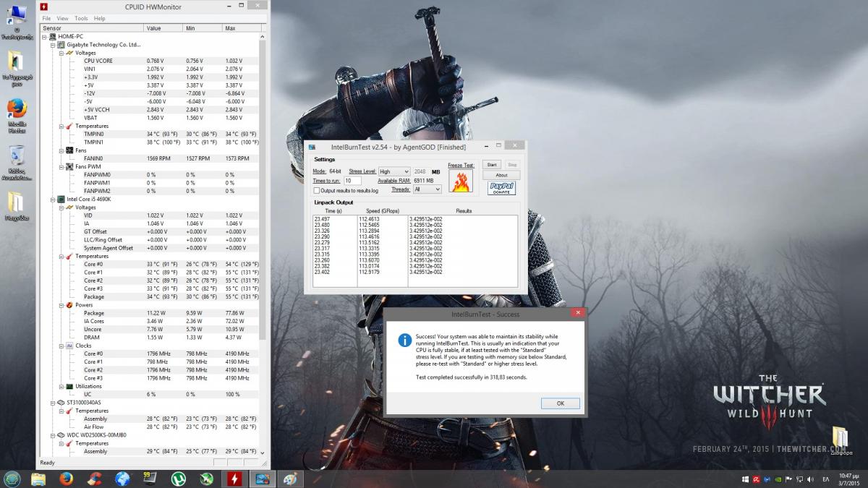Image resolution: width=868 pixels, height=488 pixels.
Task: Open the Threads dropdown
Action: tap(427, 189)
